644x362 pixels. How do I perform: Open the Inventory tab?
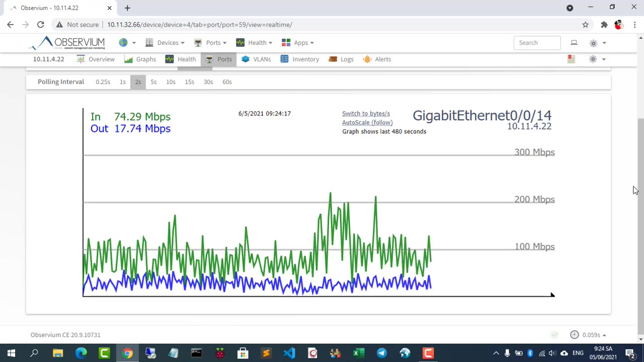pyautogui.click(x=299, y=59)
